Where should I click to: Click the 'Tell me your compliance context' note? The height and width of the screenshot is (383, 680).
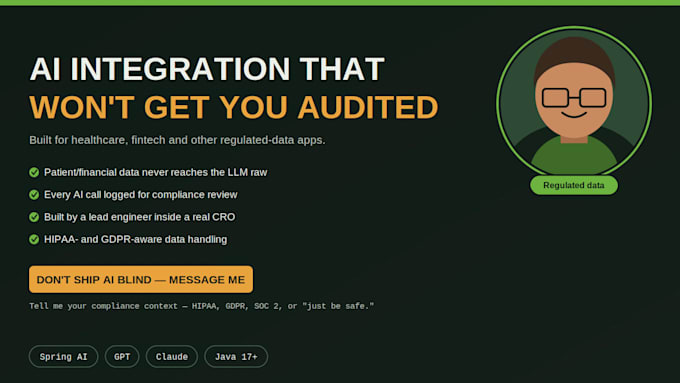(x=201, y=306)
